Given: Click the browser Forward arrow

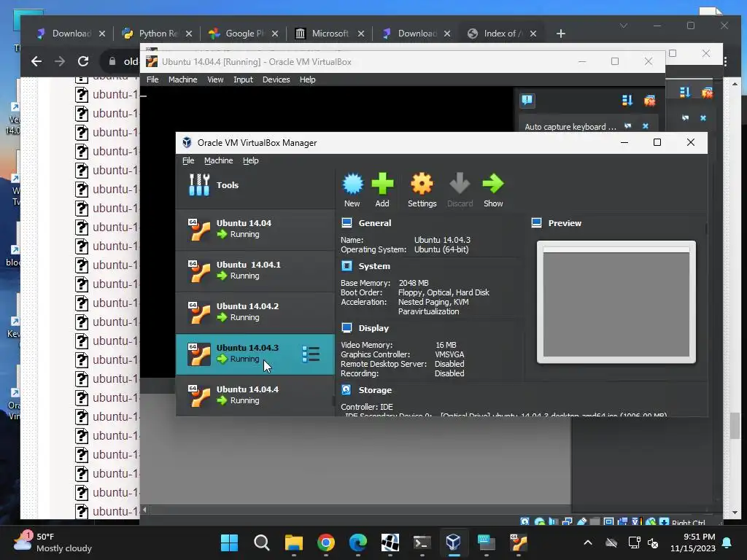Looking at the screenshot, I should (x=60, y=61).
